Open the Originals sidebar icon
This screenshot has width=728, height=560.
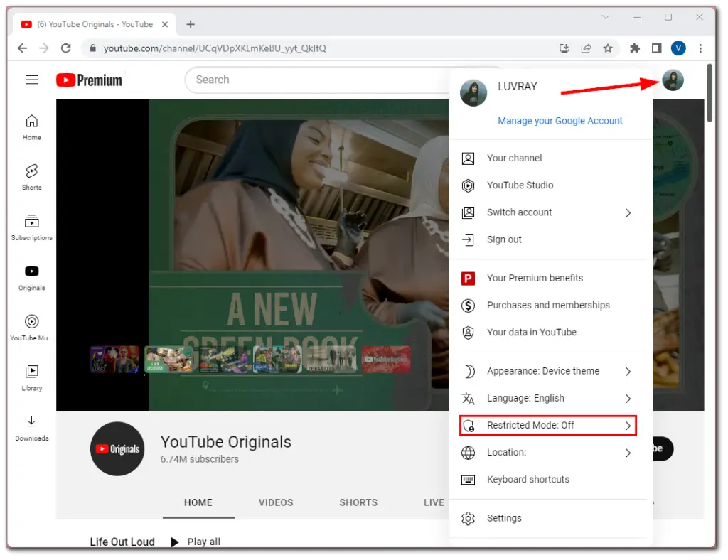31,276
